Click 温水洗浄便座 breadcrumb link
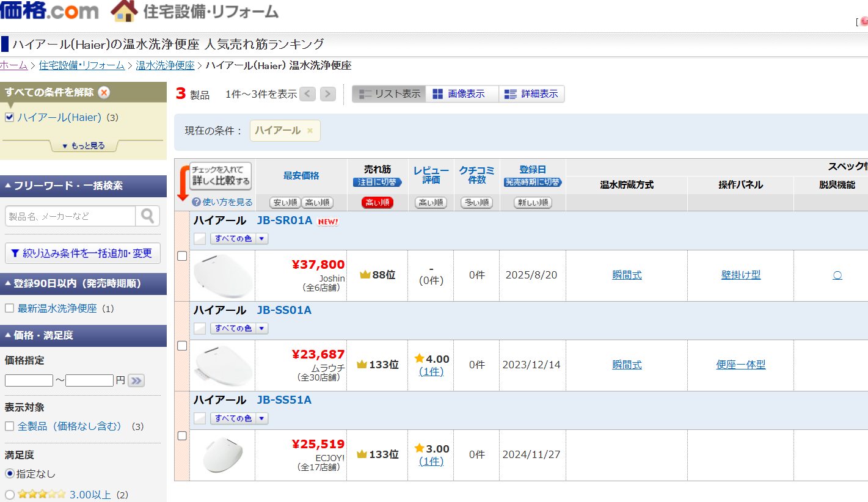This screenshot has height=502, width=868. (165, 65)
